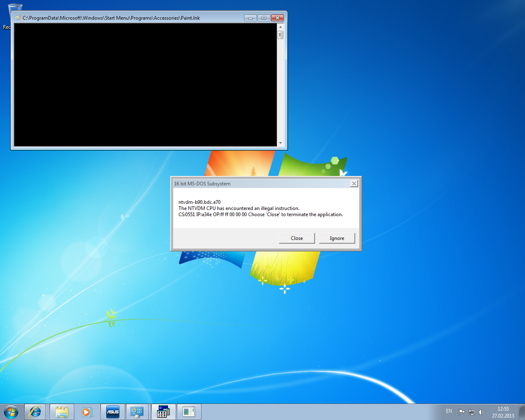Viewport: 525px width, 420px height.
Task: Click the 'illegal instruction' message line
Action: coord(239,208)
